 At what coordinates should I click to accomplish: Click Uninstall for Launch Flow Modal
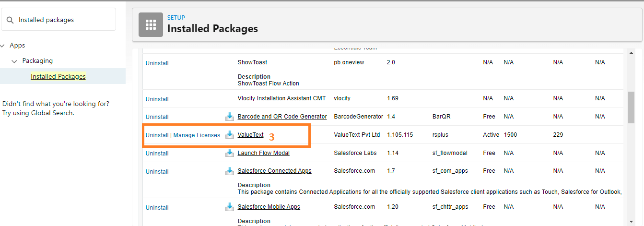click(x=157, y=153)
